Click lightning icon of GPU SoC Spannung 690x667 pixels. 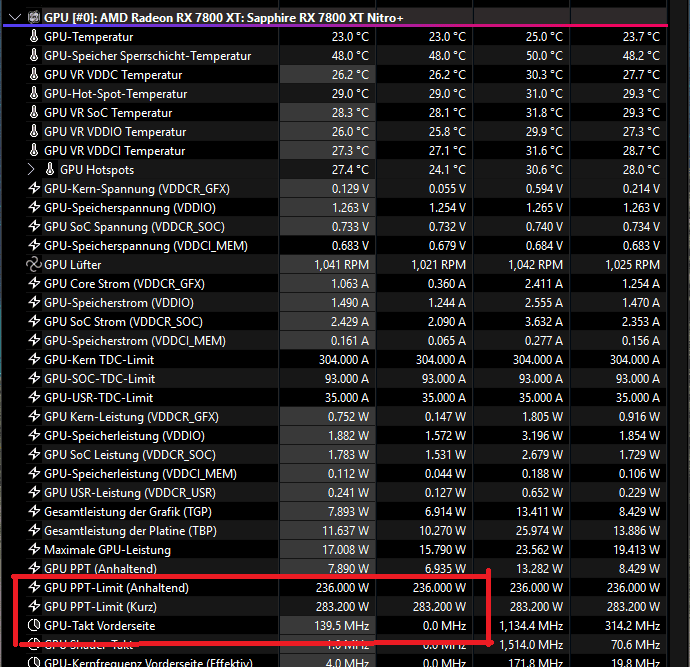(x=34, y=226)
